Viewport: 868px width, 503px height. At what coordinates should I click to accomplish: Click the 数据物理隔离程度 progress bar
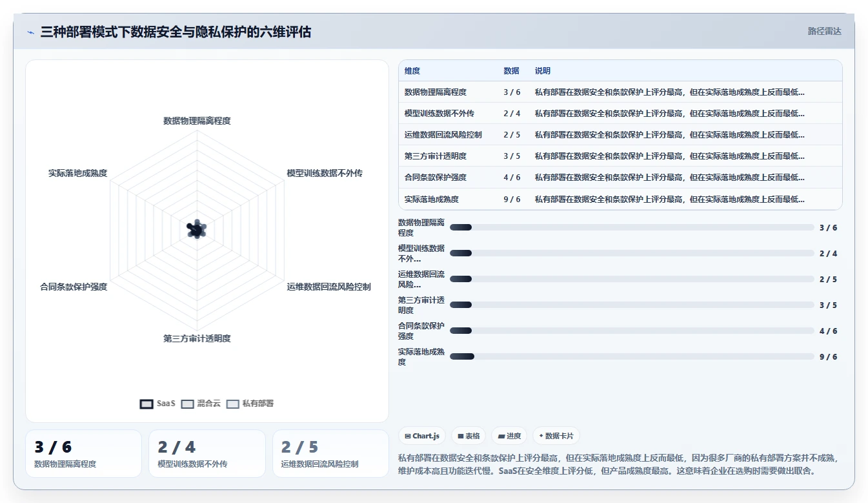coord(632,227)
